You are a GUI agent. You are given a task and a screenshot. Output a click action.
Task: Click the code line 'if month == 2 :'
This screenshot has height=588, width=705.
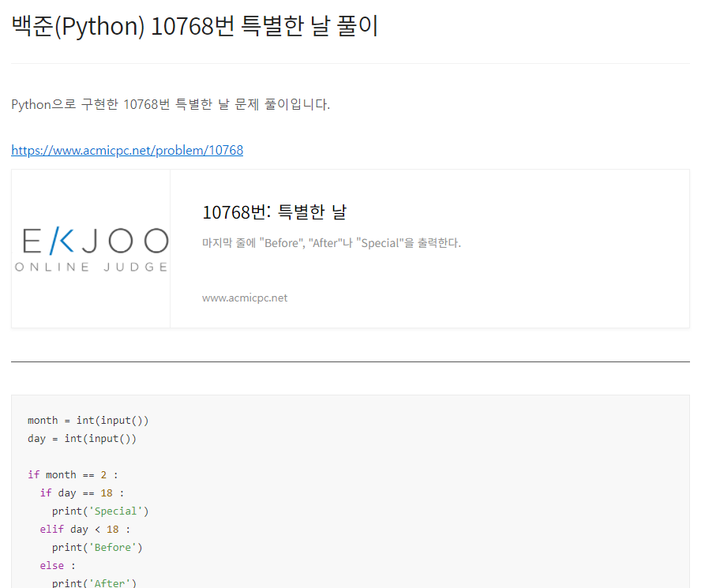(x=73, y=474)
